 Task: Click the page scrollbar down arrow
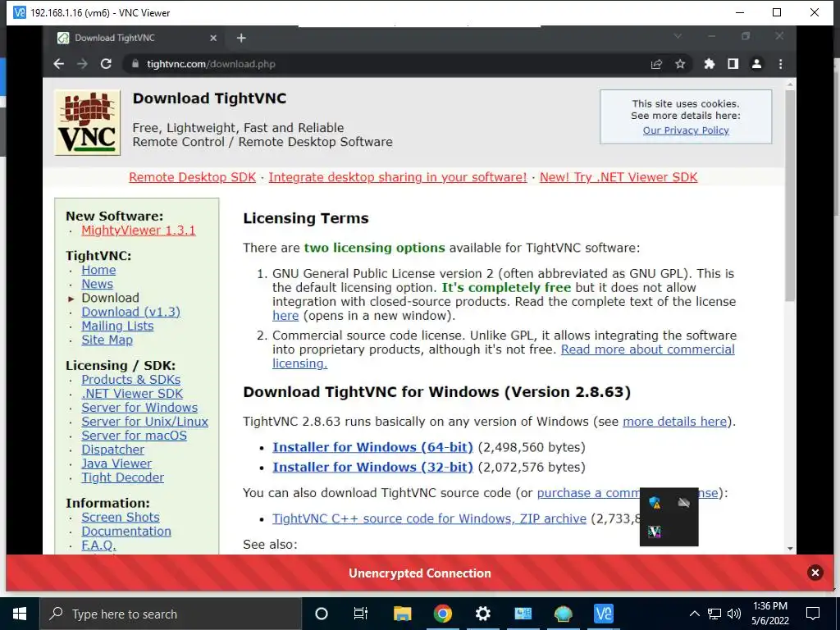[790, 549]
